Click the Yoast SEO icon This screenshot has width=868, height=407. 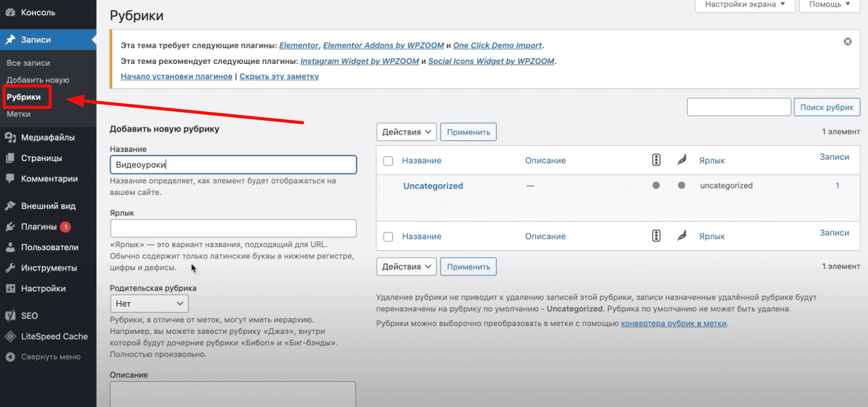(10, 315)
